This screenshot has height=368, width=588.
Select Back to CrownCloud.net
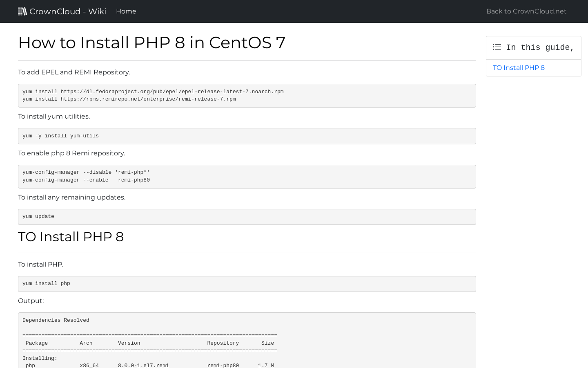pyautogui.click(x=526, y=11)
